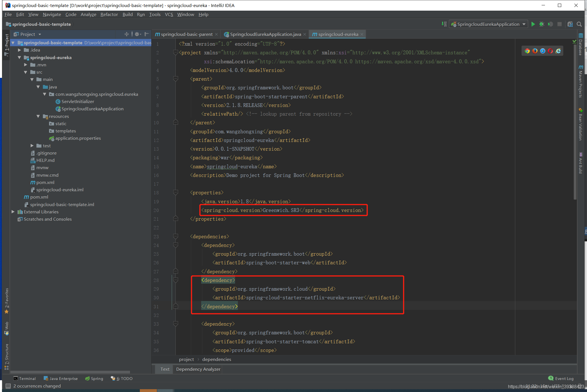Click dependencies in the XML breadcrumb
The image size is (587, 392).
click(x=217, y=360)
